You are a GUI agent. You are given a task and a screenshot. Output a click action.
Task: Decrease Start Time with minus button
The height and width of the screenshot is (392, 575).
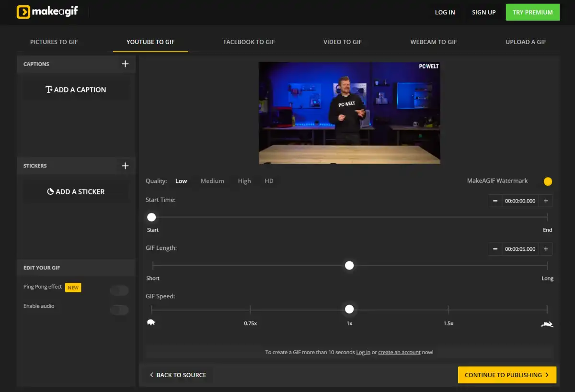pos(495,201)
